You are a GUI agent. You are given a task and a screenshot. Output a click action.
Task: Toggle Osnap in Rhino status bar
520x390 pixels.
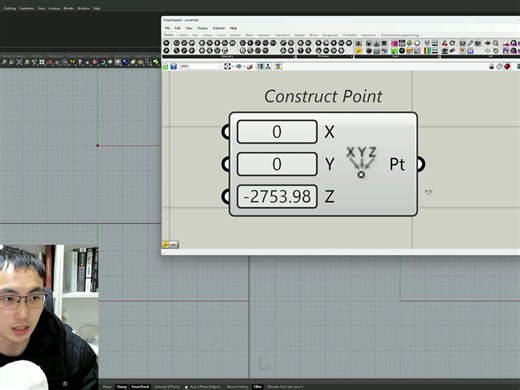point(122,387)
